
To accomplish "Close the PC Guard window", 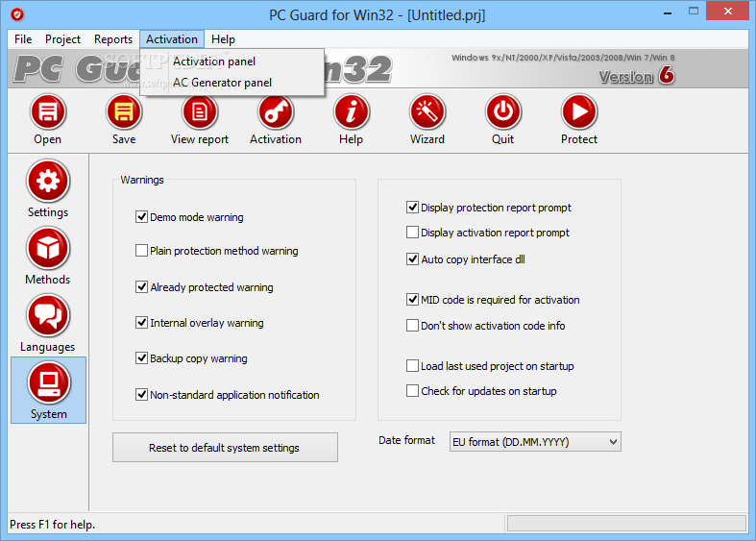I will [727, 12].
